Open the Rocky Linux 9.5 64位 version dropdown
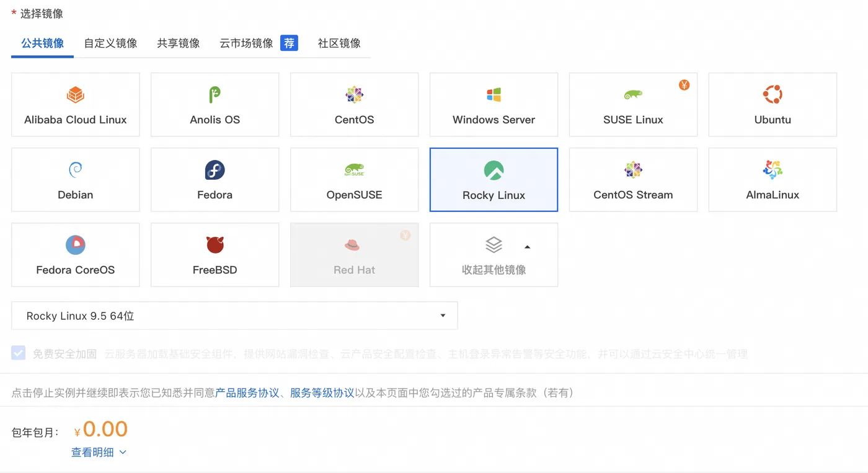Screen dimensions: 868x473 point(234,316)
